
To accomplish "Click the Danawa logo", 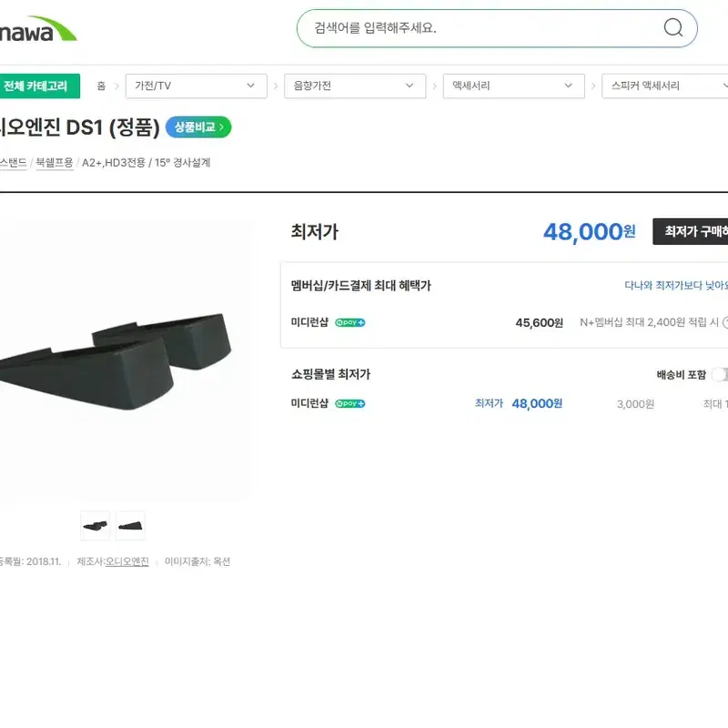I will 38,29.
